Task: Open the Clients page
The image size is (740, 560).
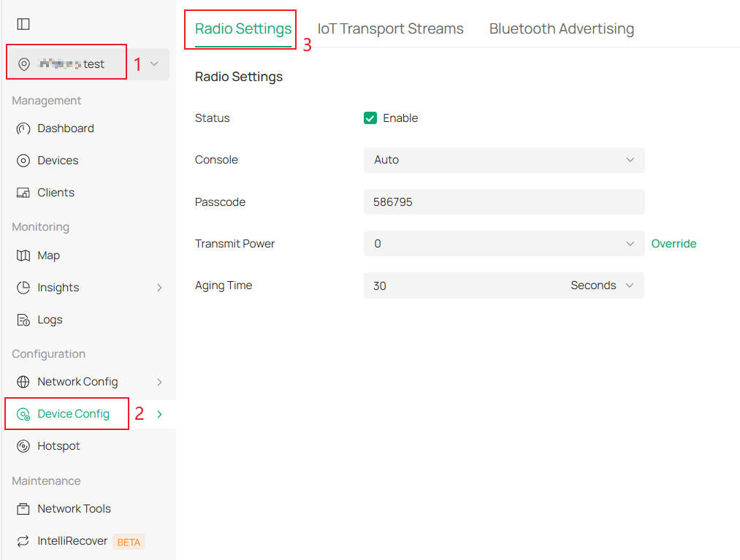Action: (x=56, y=192)
